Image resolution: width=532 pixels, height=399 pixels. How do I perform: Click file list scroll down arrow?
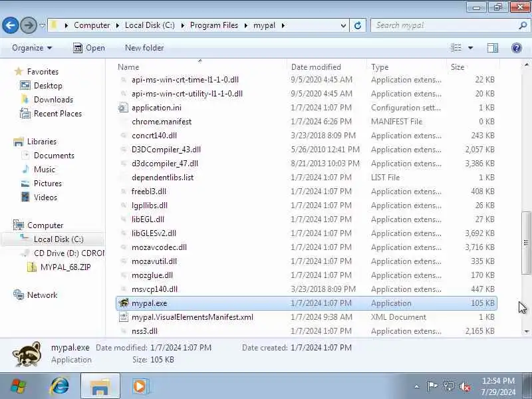coord(526,332)
